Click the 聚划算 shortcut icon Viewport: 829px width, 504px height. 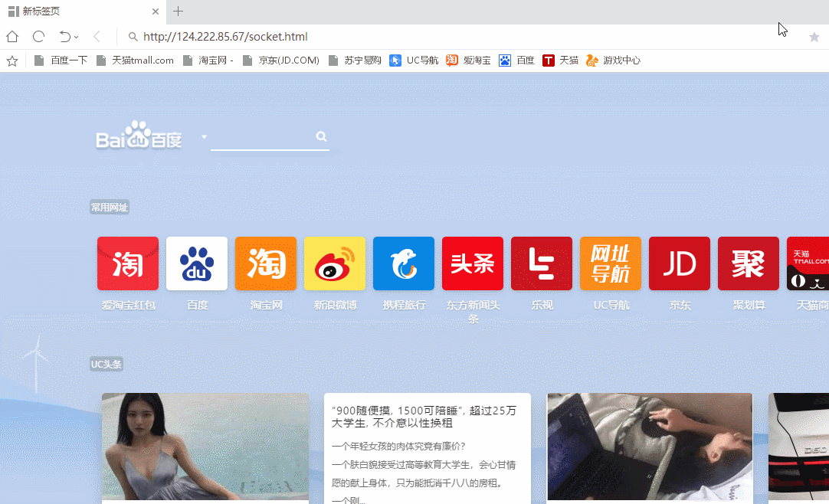point(749,263)
